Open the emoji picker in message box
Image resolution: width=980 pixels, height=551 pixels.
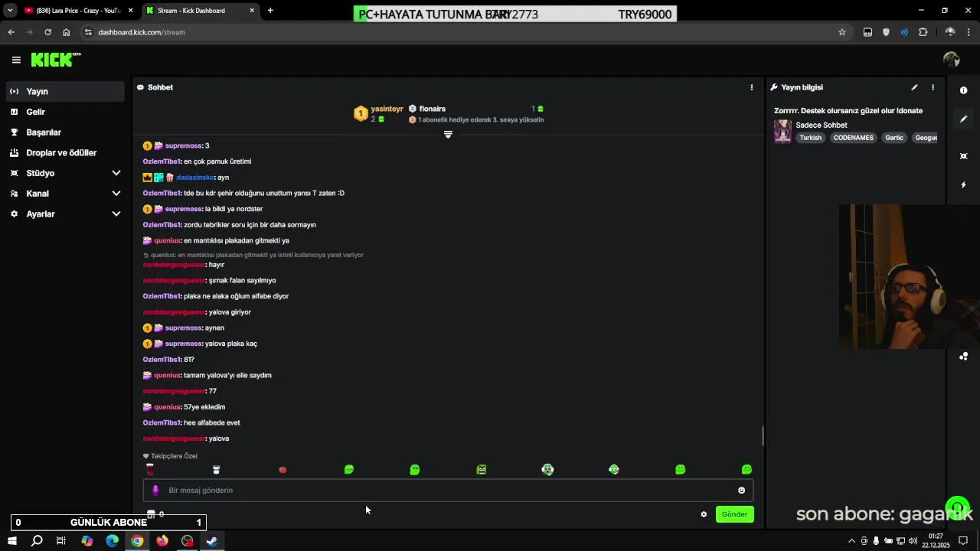[x=741, y=491]
